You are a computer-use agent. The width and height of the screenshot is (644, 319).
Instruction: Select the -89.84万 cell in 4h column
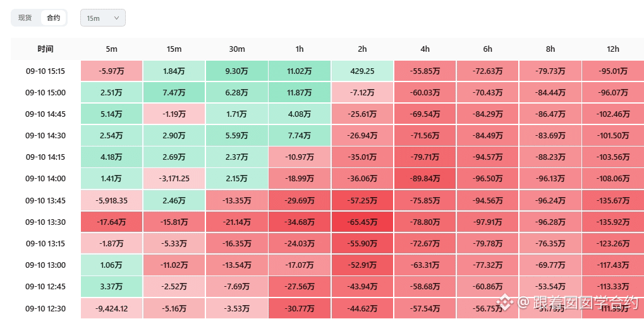coord(425,179)
